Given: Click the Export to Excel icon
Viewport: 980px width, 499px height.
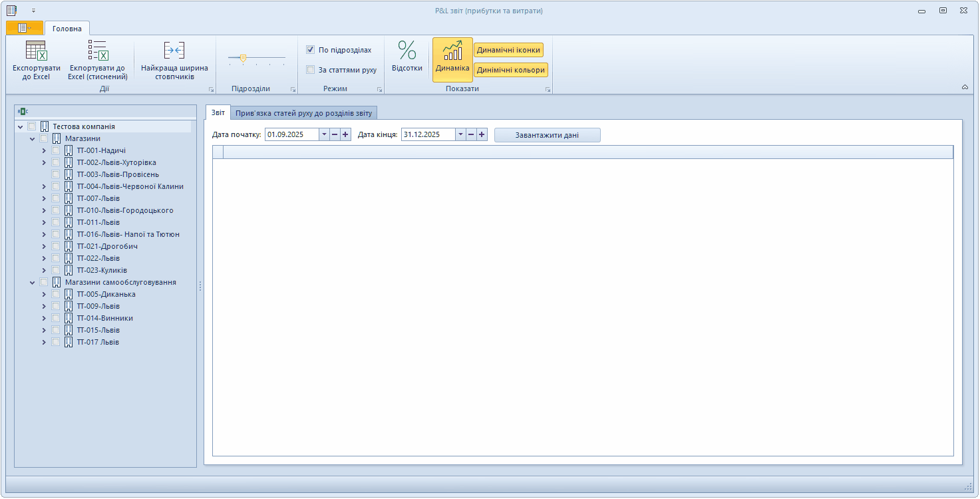Looking at the screenshot, I should [x=36, y=51].
